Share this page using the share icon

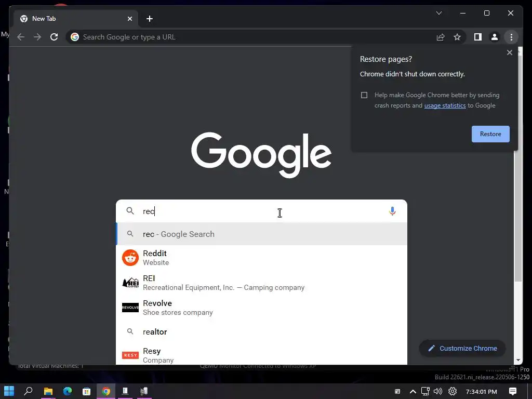point(441,37)
